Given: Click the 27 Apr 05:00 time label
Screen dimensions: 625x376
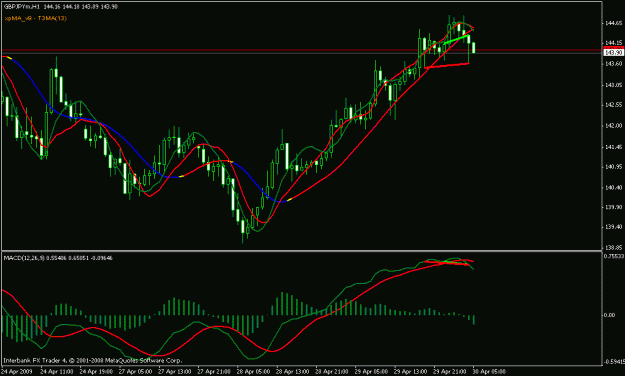Looking at the screenshot, I should [135, 371].
